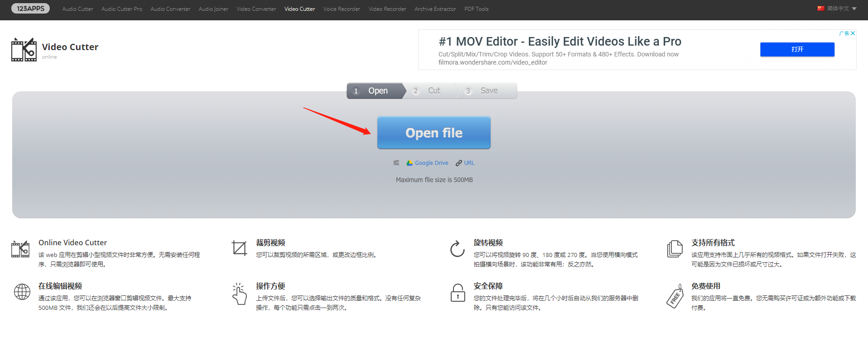This screenshot has height=355, width=868.
Task: Click the 操作方便 heading
Action: (x=270, y=286)
